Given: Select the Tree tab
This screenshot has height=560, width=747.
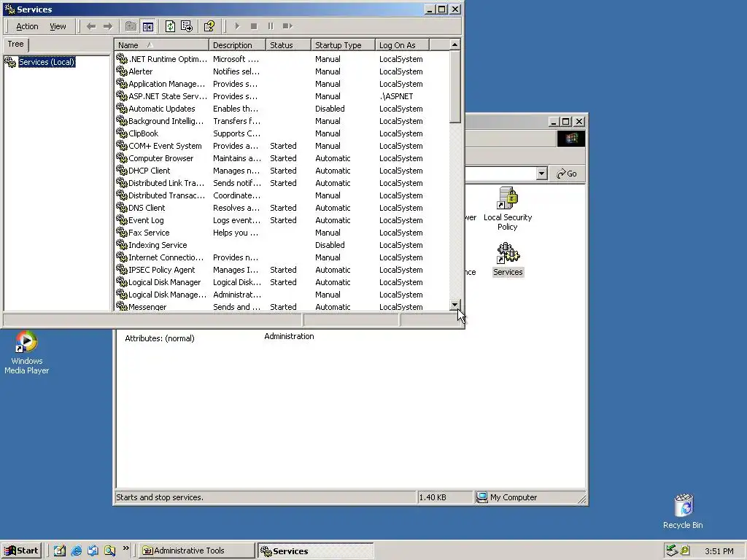Looking at the screenshot, I should point(16,44).
